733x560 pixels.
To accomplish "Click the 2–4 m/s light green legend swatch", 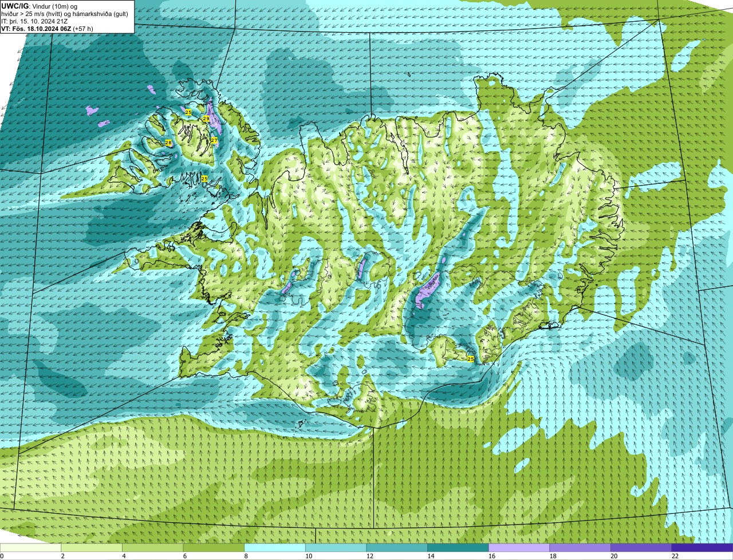I will 92,548.
